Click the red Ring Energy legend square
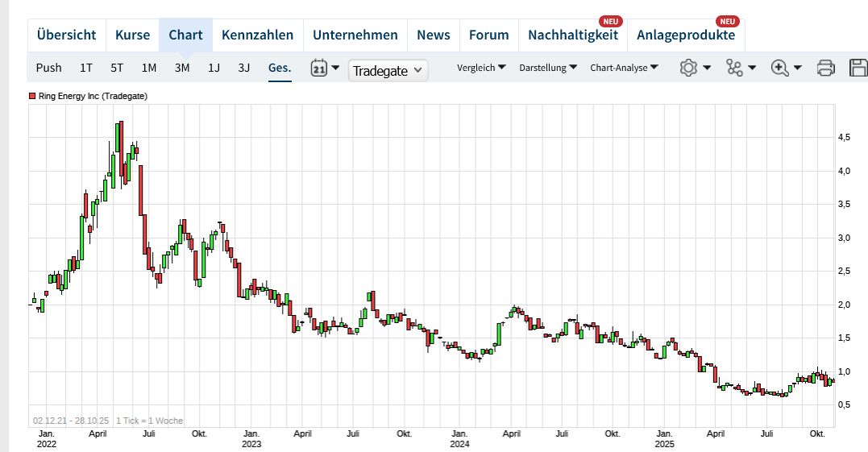Viewport: 868px width, 452px height. 32,96
